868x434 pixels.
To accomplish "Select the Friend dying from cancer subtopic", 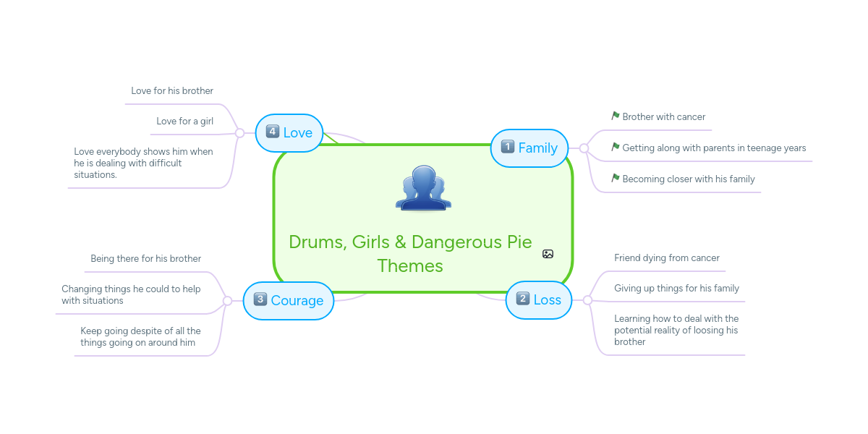I will [666, 258].
